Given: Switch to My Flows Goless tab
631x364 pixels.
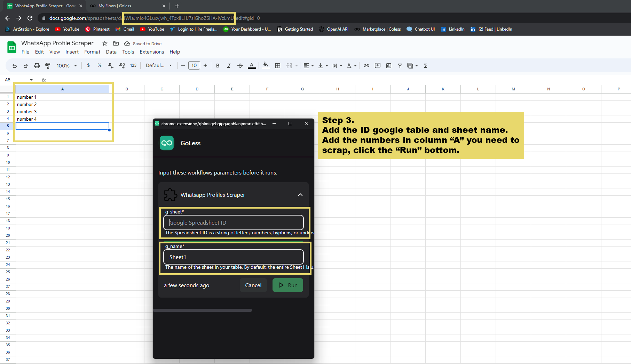Looking at the screenshot, I should pos(127,6).
